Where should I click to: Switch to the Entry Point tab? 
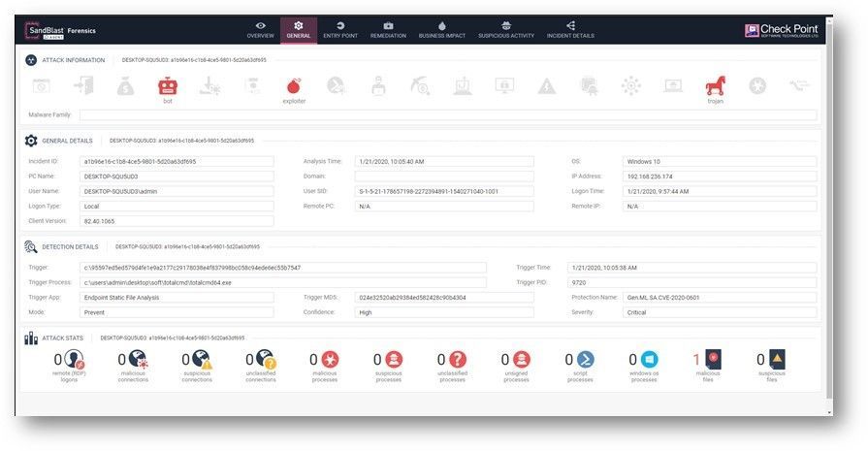pos(339,30)
